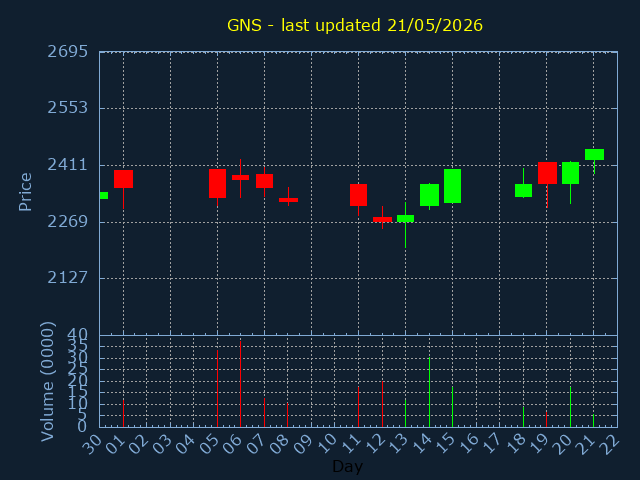Click the 30 day tick label
640x480 pixels.
click(92, 443)
